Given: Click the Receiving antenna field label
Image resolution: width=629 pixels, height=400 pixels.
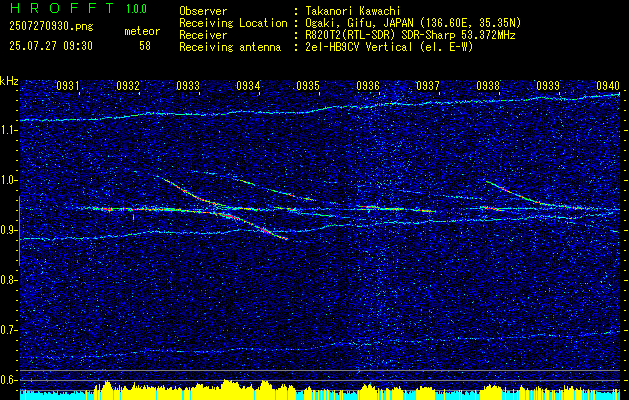Looking at the screenshot, I should 230,47.
